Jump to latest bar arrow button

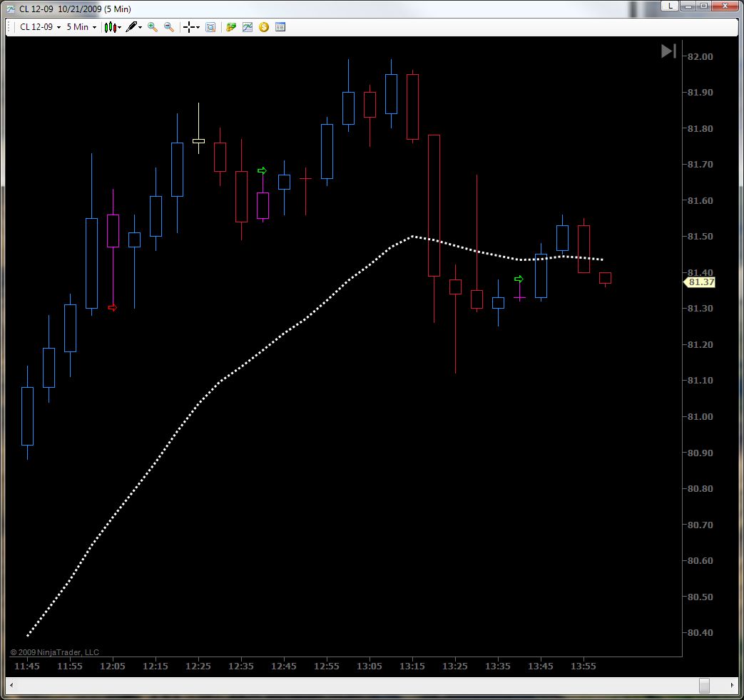click(668, 51)
